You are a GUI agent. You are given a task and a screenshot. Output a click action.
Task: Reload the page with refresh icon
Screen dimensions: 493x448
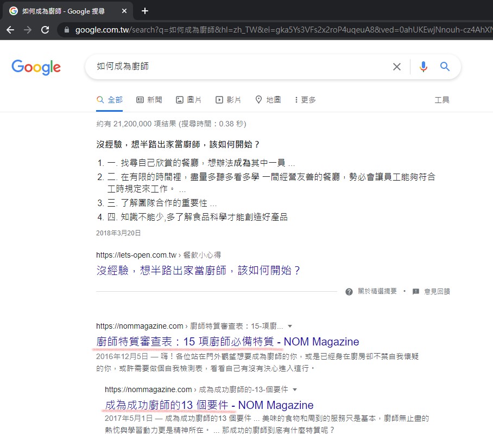[45, 30]
